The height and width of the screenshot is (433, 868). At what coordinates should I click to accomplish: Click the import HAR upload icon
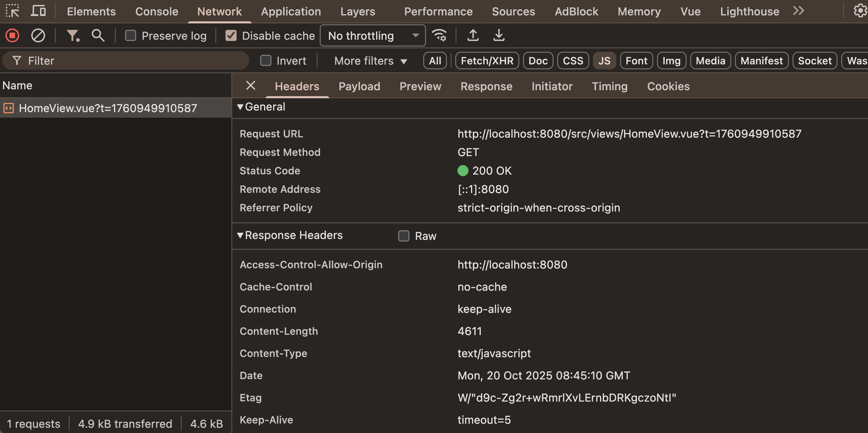(473, 35)
